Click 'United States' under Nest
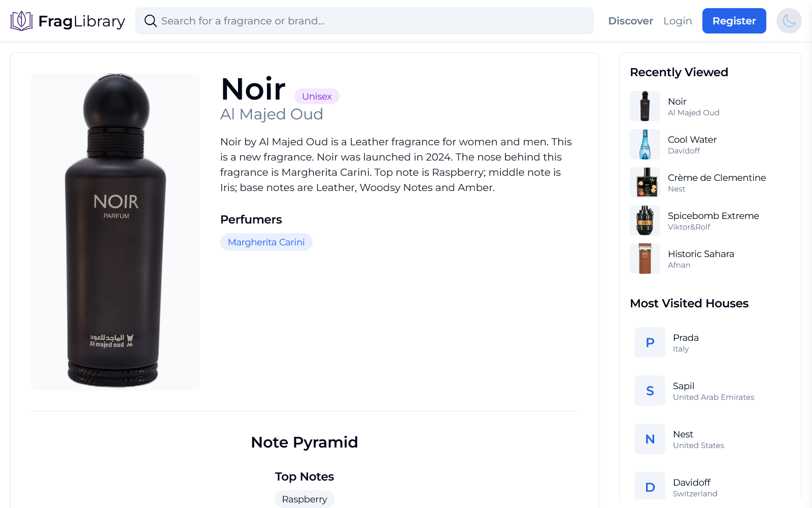The width and height of the screenshot is (812, 508). click(698, 446)
